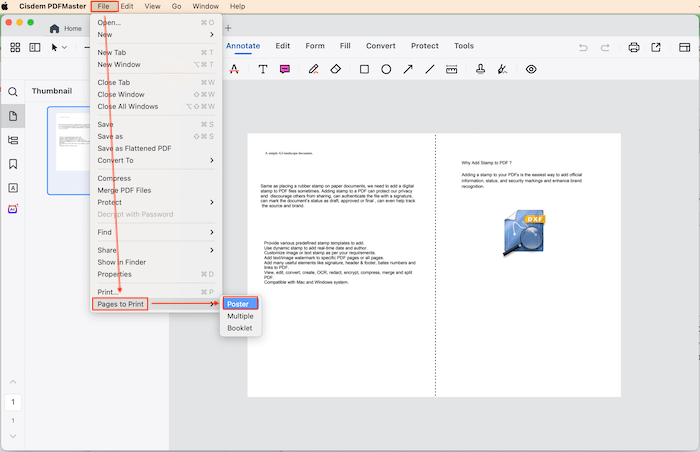Choose the rectangle shape tool
The image size is (700, 452).
(364, 70)
